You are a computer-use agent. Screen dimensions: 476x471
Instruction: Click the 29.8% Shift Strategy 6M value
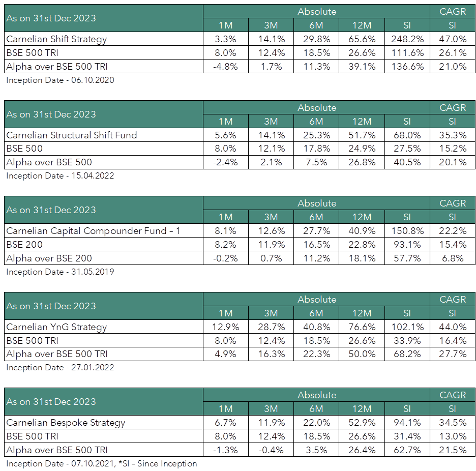[316, 39]
